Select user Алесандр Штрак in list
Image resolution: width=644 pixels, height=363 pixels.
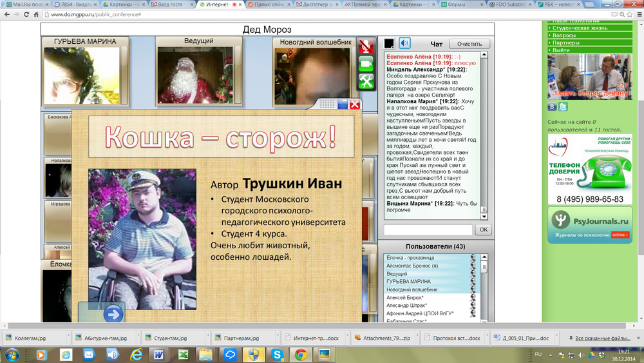click(x=430, y=306)
